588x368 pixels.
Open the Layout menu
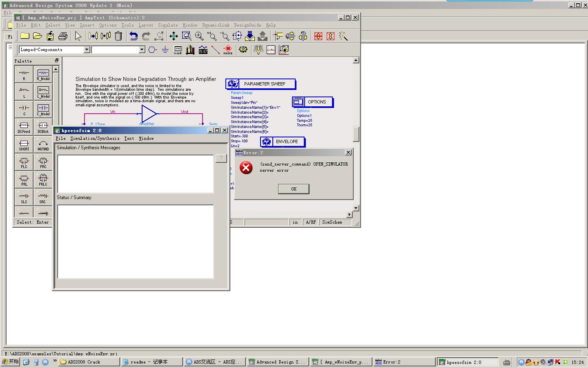146,25
